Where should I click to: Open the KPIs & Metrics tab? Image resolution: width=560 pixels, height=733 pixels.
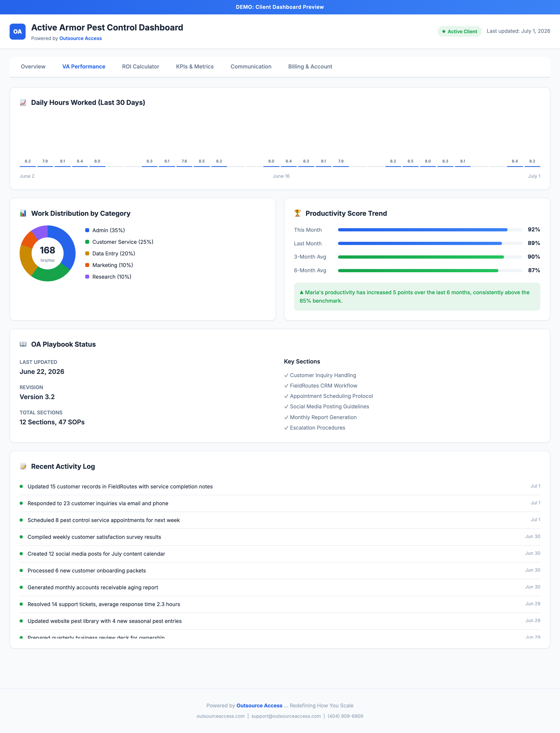(x=195, y=66)
